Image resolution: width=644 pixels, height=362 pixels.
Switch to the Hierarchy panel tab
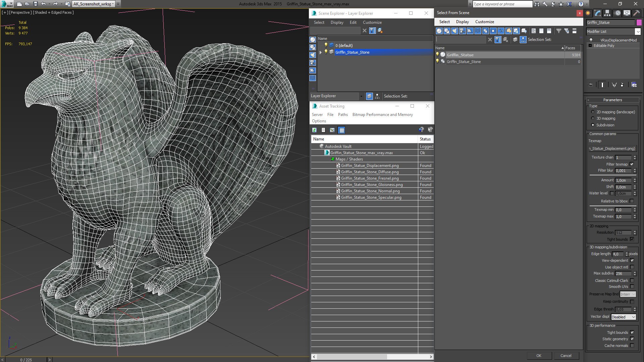click(x=607, y=13)
